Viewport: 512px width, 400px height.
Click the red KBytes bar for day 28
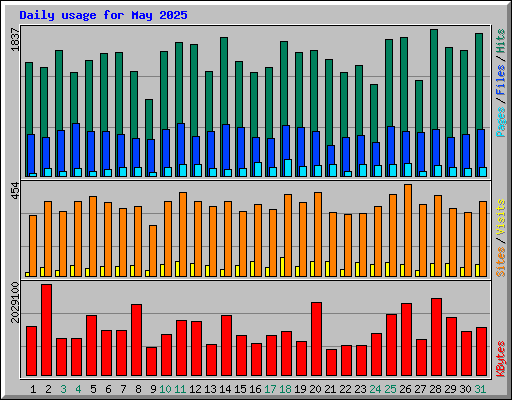click(x=437, y=337)
